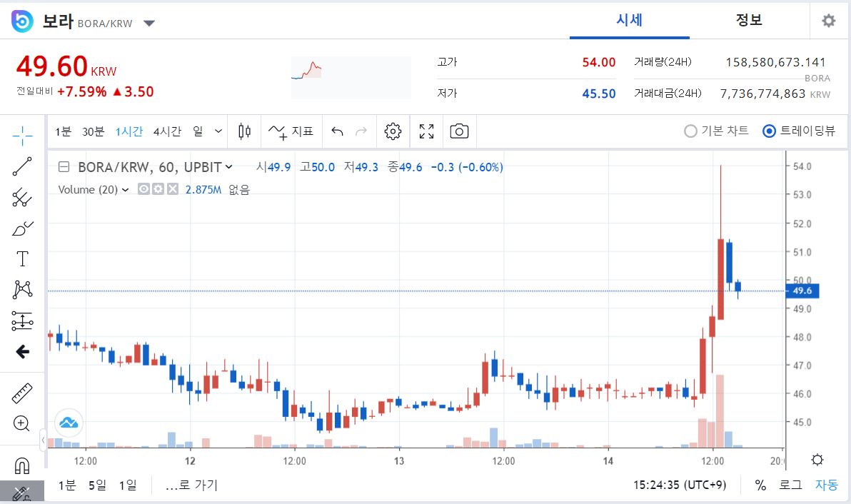Screen dimensions: 851x504
Task: Toggle 로그 logarithmic scale
Action: click(791, 485)
